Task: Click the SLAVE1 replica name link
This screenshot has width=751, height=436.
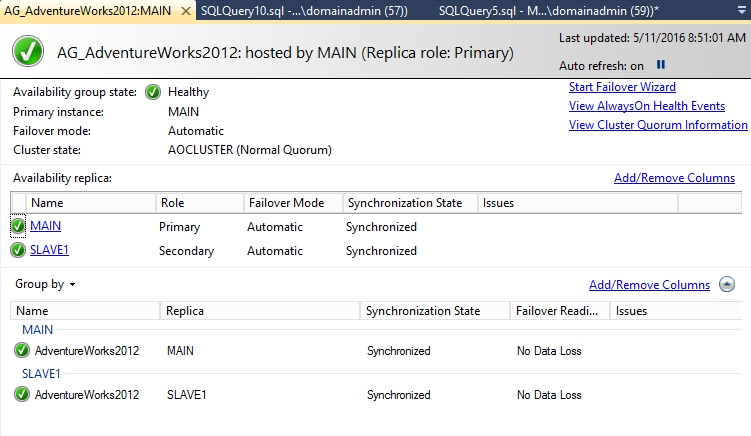Action: coord(49,250)
